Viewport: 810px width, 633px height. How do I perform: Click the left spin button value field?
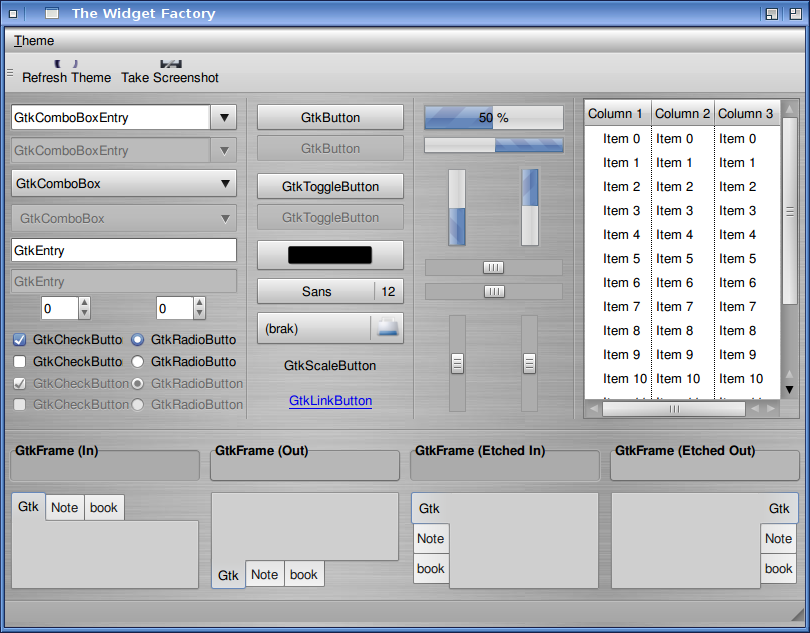pyautogui.click(x=60, y=308)
